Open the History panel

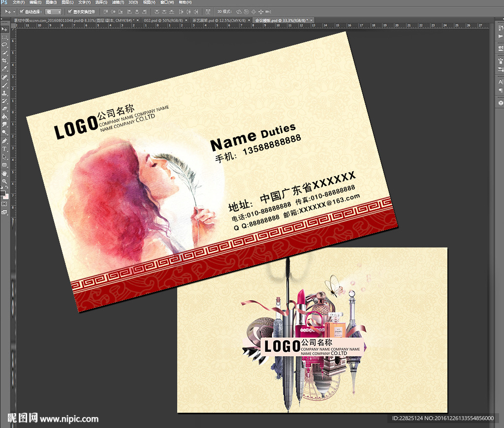[501, 28]
